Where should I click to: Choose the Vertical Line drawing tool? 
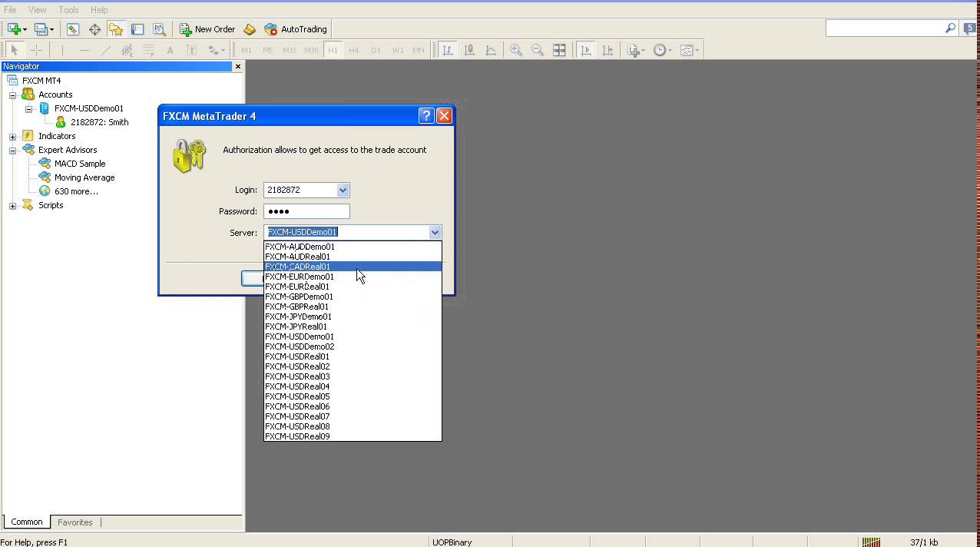(62, 50)
